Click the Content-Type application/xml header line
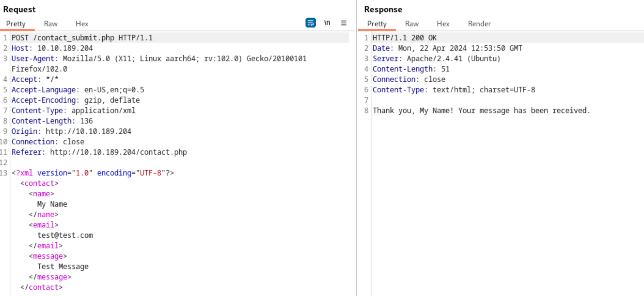This screenshot has width=644, height=296. pos(74,111)
